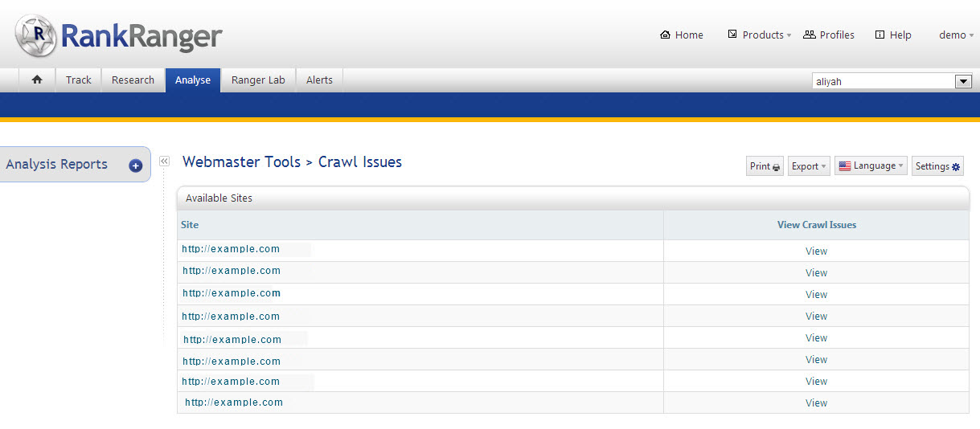Open the Products dropdown menu
980x429 pixels.
(760, 35)
